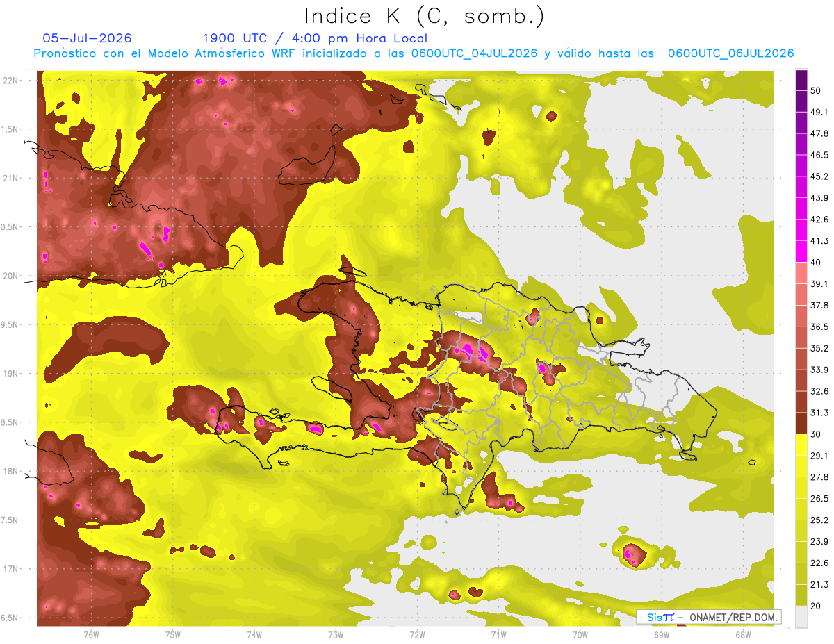
Task: Select the date text "05-Jul-2026"
Action: pyautogui.click(x=88, y=38)
